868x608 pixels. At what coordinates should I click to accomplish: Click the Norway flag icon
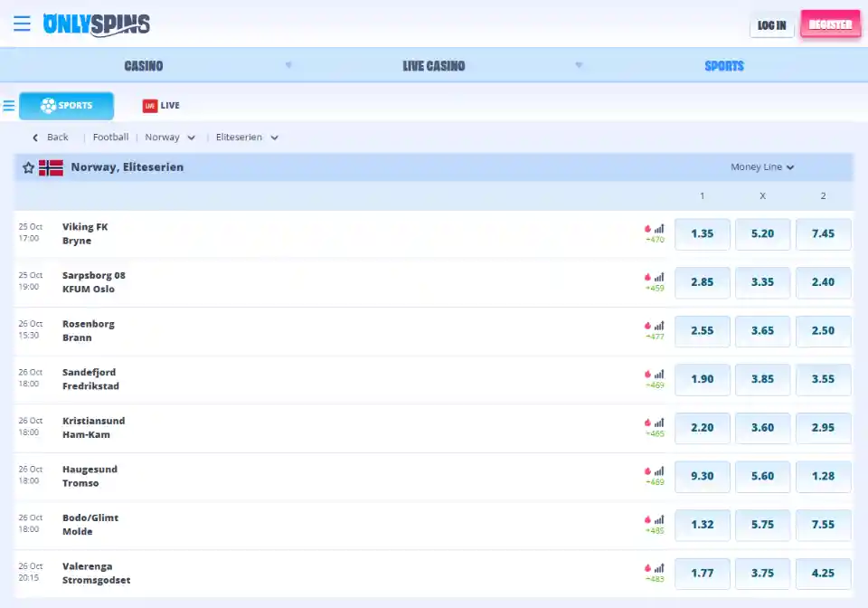(52, 166)
